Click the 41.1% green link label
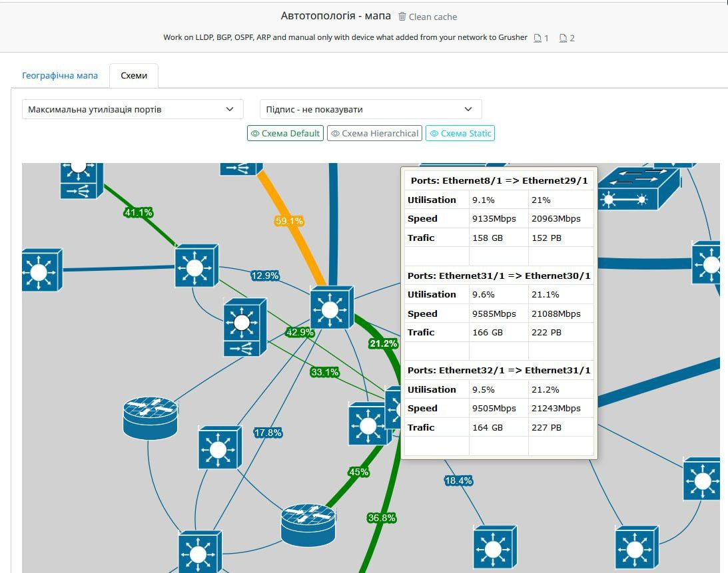Viewport: 728px width, 573px height. 139,212
